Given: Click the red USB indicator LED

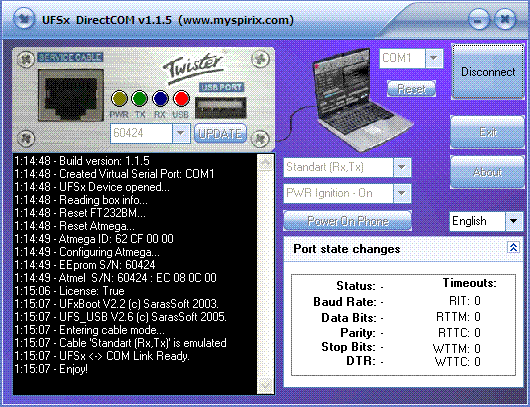Looking at the screenshot, I should [x=181, y=99].
